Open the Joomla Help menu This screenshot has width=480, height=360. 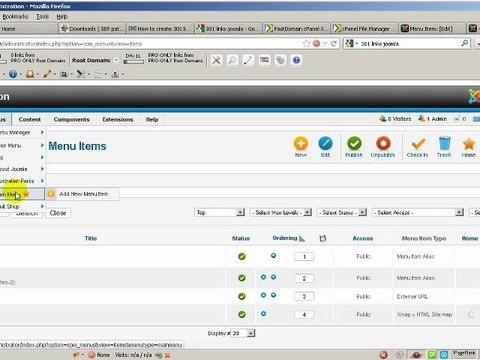click(152, 119)
